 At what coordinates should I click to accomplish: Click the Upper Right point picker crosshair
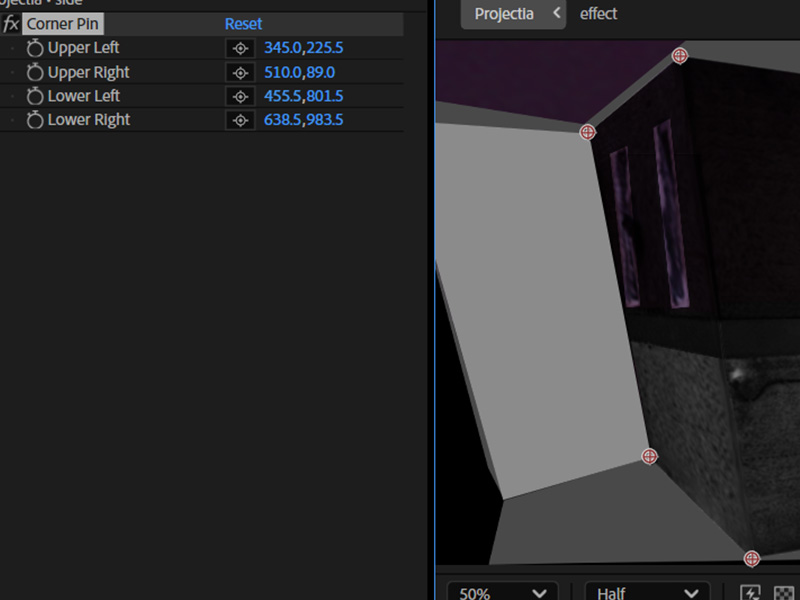pos(240,71)
